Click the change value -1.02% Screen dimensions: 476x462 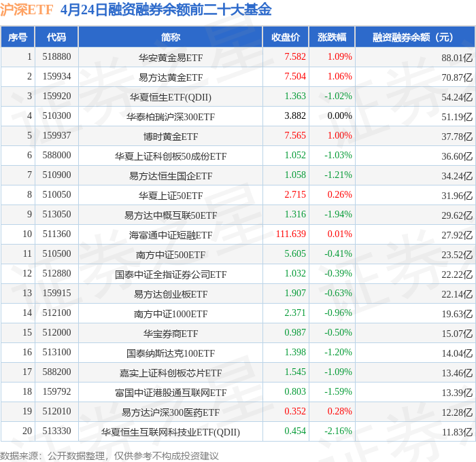pyautogui.click(x=338, y=96)
